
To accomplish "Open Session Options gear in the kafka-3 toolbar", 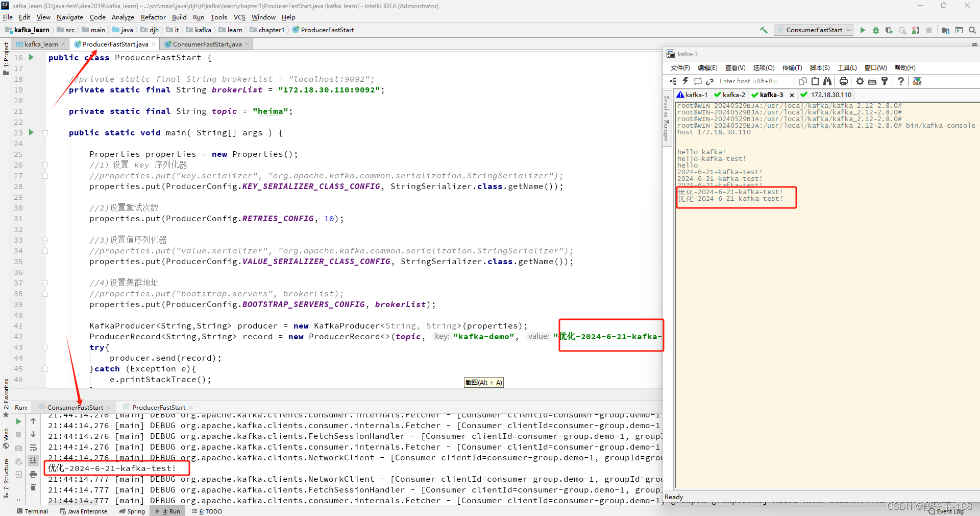I will [x=860, y=81].
